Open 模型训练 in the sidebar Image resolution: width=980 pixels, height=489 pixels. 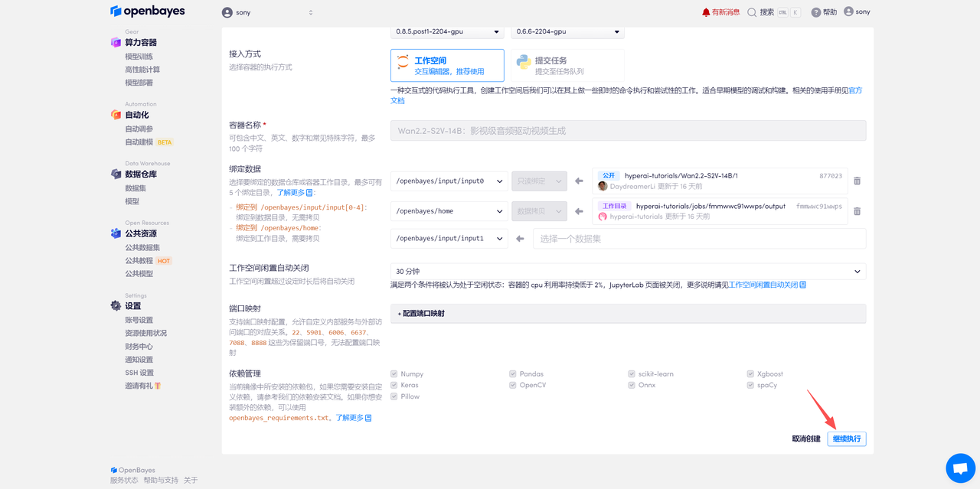coord(139,57)
